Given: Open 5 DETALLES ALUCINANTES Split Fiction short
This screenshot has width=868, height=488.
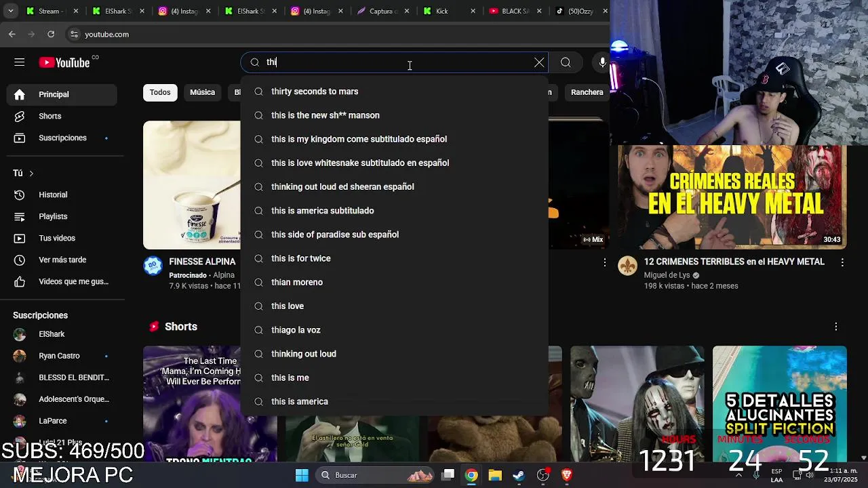Looking at the screenshot, I should coord(780,404).
